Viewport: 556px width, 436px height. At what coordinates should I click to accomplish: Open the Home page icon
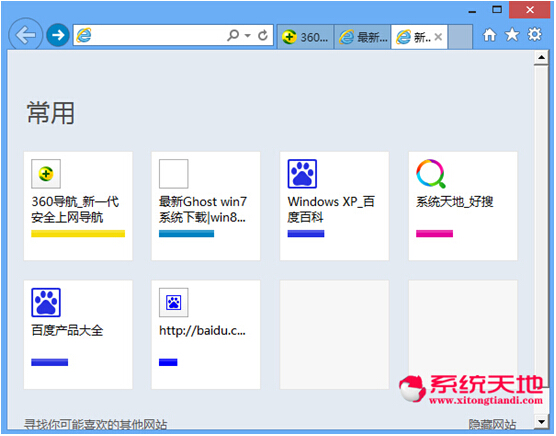489,35
